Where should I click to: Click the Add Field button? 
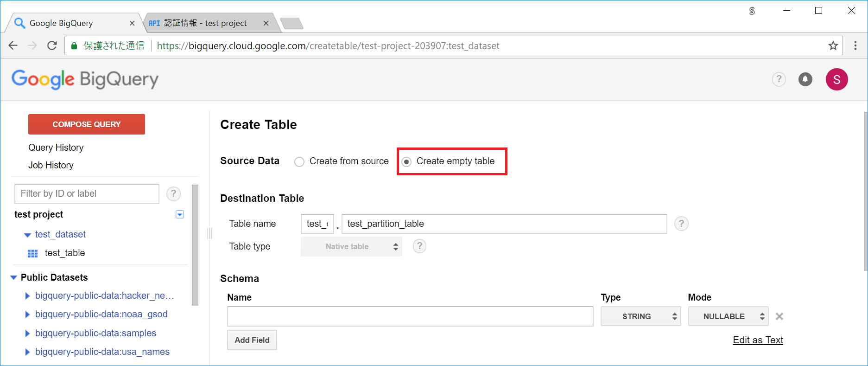pos(252,340)
